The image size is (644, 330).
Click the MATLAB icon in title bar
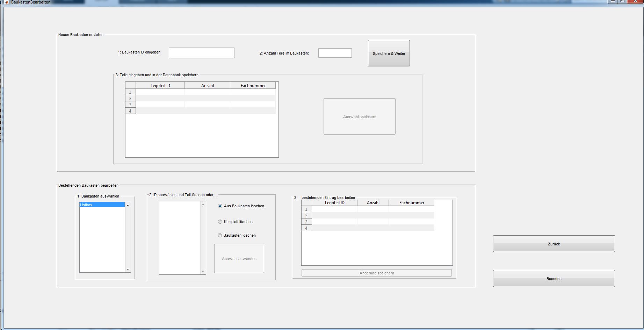coord(6,2)
